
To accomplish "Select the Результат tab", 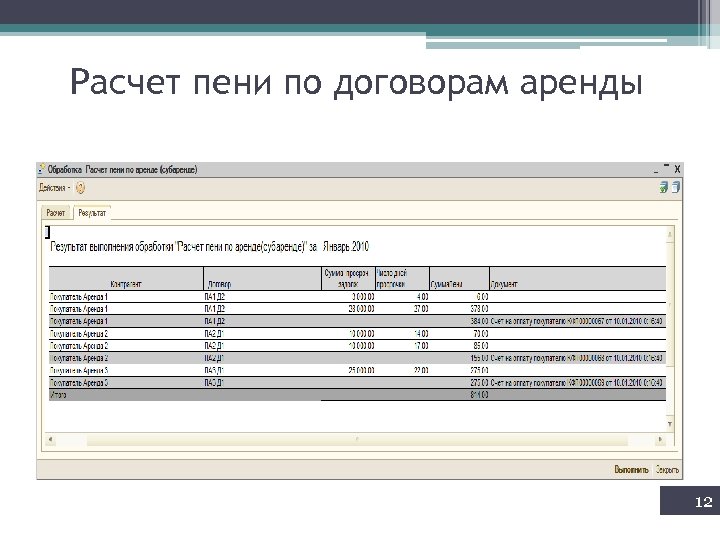I will click(x=92, y=213).
